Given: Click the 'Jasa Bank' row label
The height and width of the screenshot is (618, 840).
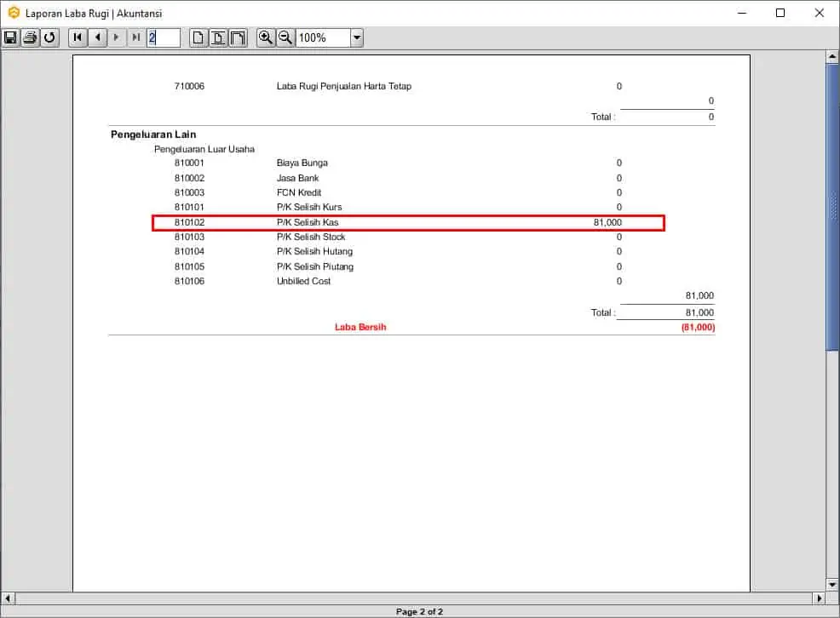Looking at the screenshot, I should pyautogui.click(x=298, y=178).
